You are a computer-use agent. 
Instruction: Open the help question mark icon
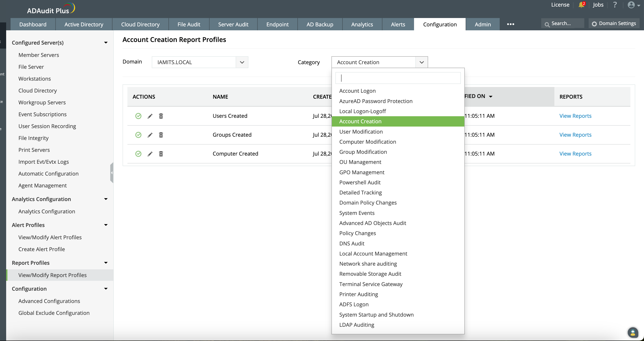click(x=615, y=5)
